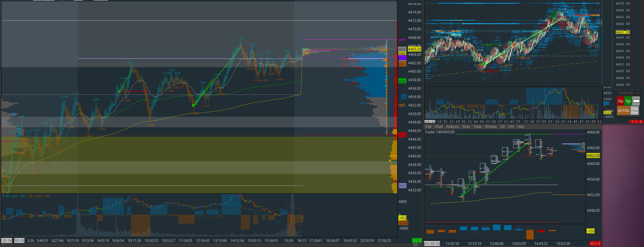
Task: Click the 17:28:41 time label
Action: (316, 241)
